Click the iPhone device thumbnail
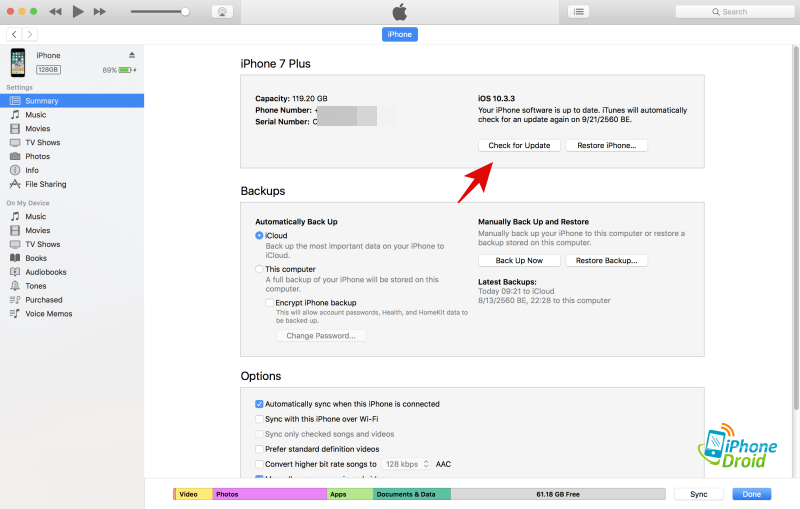 pos(18,62)
